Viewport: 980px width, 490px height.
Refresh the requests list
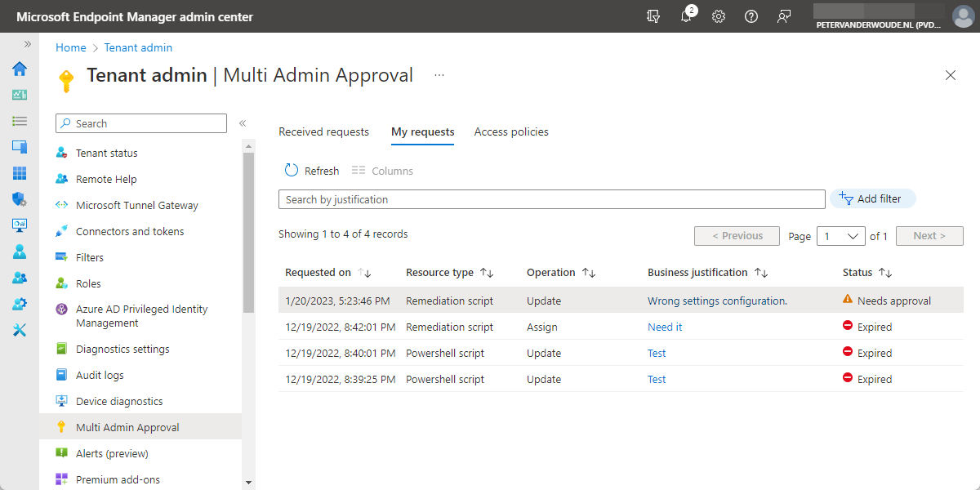click(311, 170)
